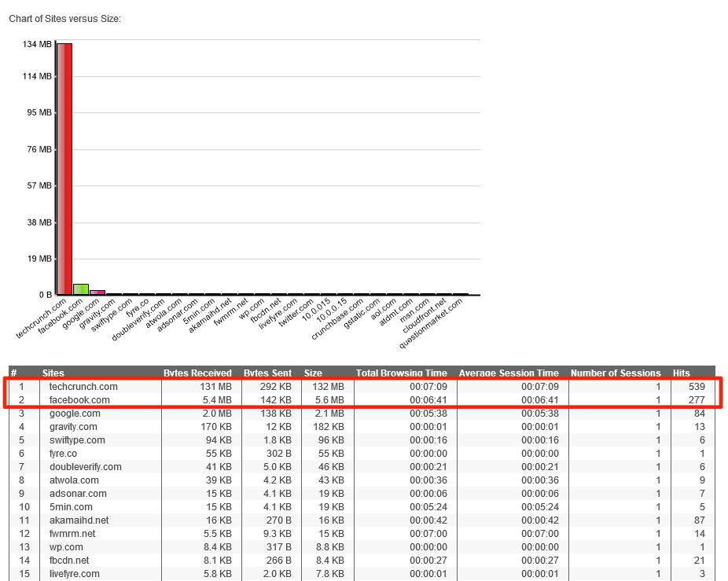Screen dimensions: 728x581
Task: Open the google.com table entry
Action: 75,414
